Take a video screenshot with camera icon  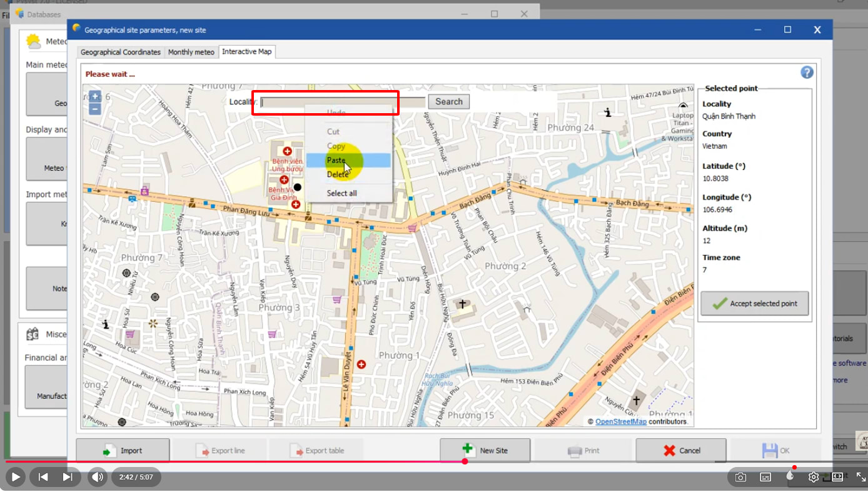[740, 478]
